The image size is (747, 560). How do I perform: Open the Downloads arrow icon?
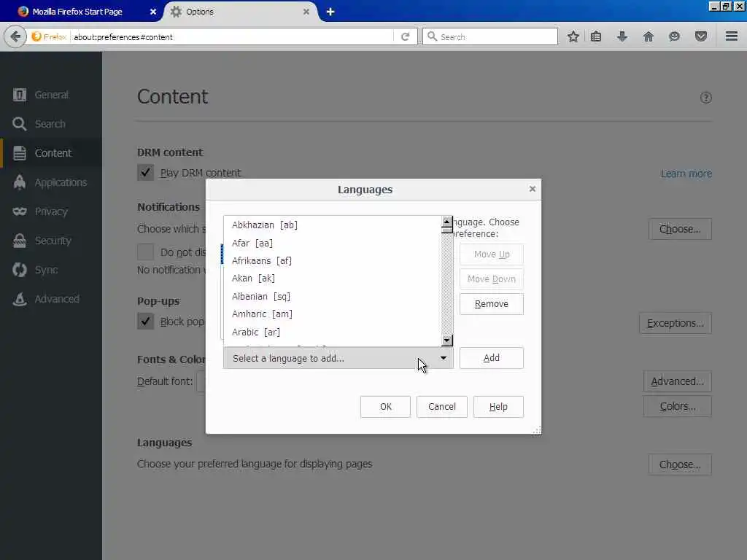coord(622,36)
